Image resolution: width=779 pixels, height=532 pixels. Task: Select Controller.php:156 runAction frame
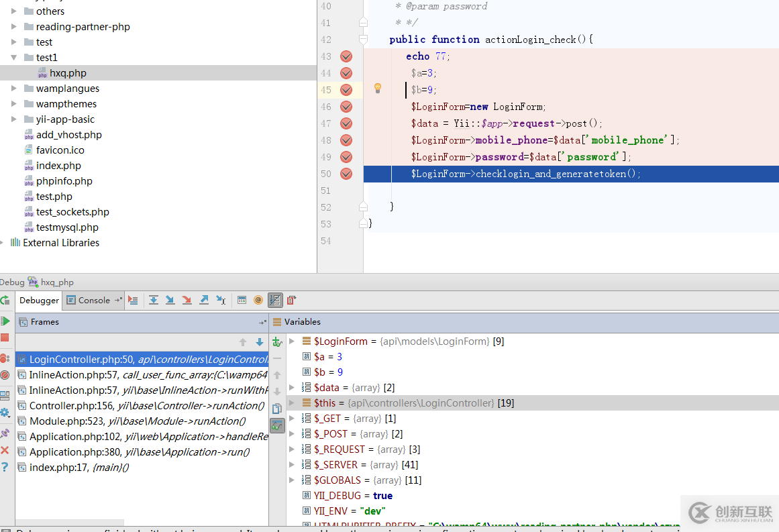[x=142, y=405]
